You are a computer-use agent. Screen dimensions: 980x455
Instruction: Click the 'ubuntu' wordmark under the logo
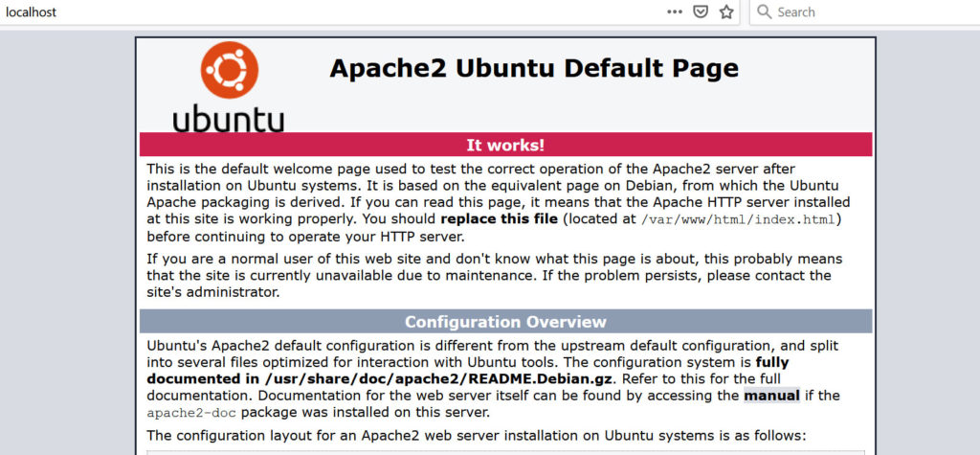pyautogui.click(x=229, y=120)
